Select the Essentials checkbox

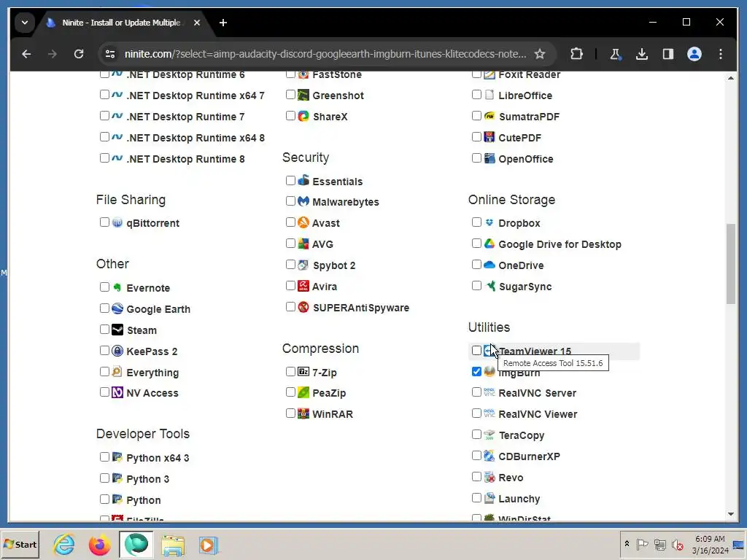pos(290,181)
